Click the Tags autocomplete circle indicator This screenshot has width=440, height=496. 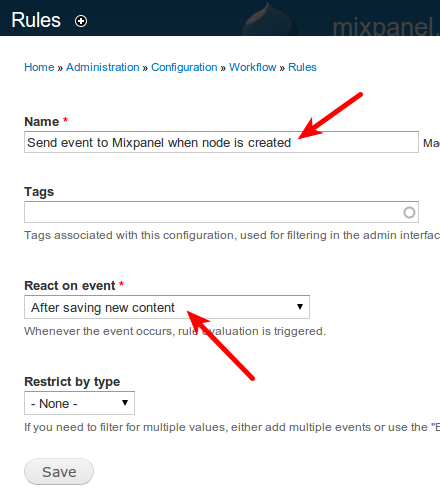(409, 212)
